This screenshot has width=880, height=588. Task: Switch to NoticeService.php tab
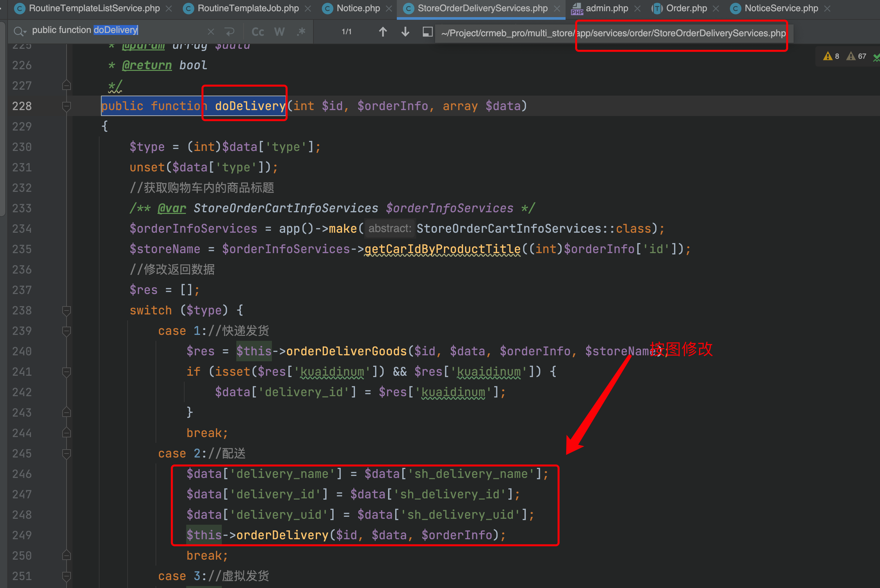(781, 8)
